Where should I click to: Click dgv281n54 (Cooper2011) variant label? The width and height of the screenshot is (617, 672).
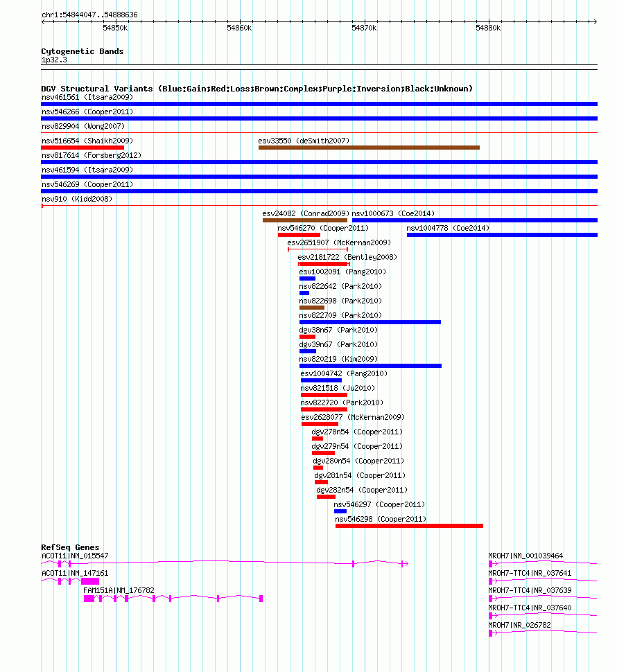pyautogui.click(x=360, y=476)
